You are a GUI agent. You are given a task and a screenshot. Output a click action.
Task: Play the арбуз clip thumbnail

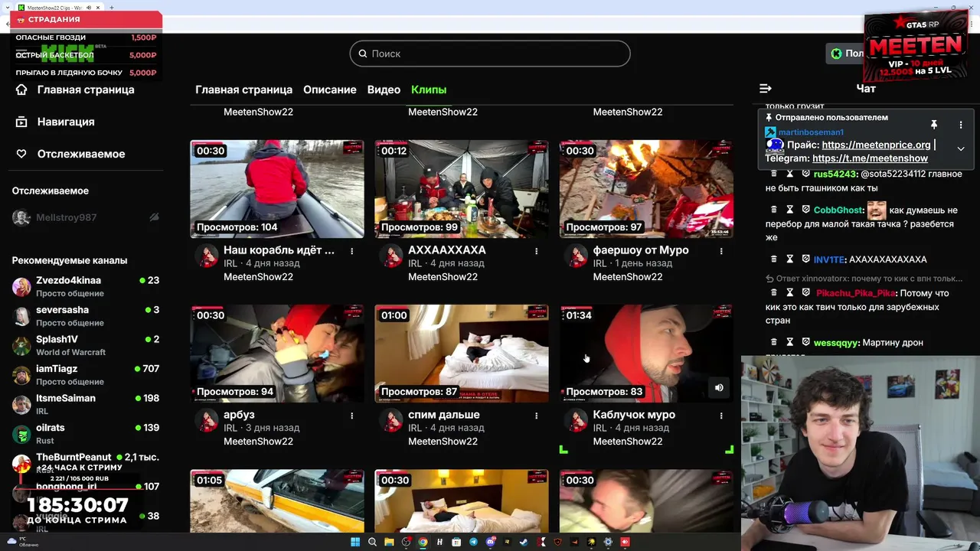point(277,354)
